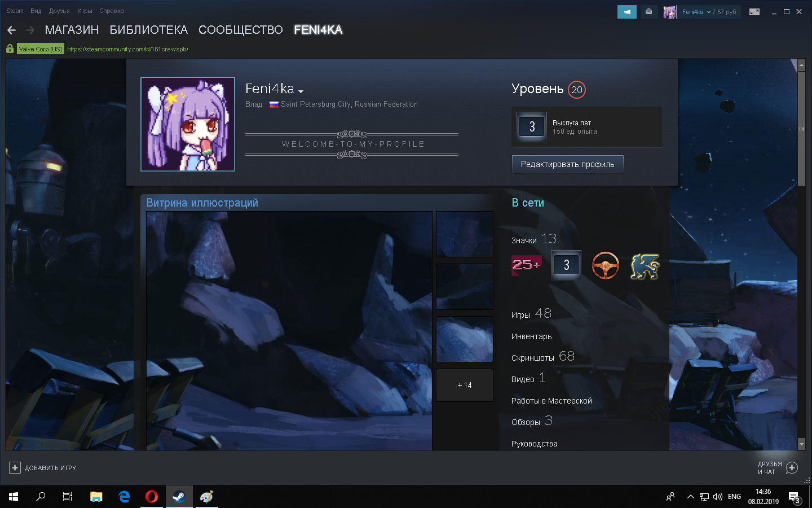Open the Paint taskbar icon

click(206, 497)
